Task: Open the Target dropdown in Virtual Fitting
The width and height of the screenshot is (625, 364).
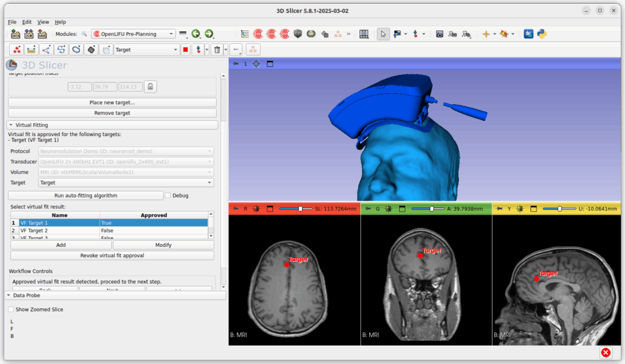Action: (126, 183)
